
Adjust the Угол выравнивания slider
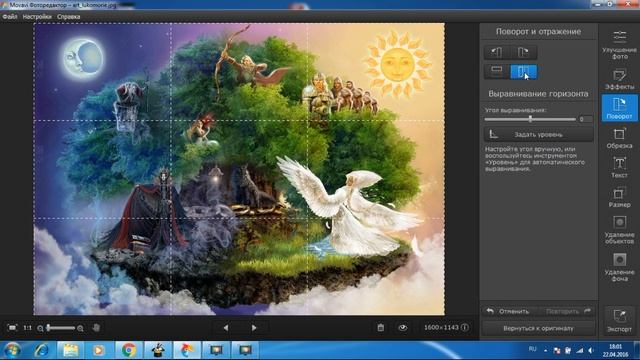coord(530,119)
